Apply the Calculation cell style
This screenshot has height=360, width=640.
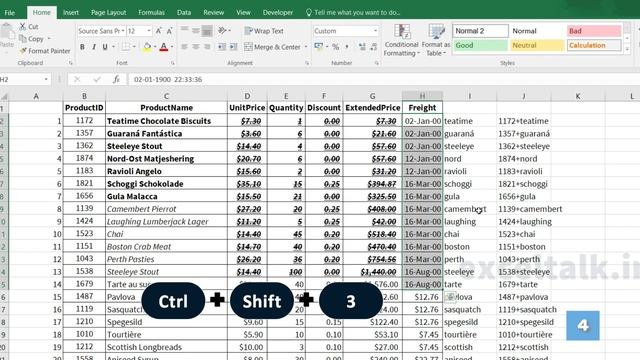pyautogui.click(x=594, y=45)
